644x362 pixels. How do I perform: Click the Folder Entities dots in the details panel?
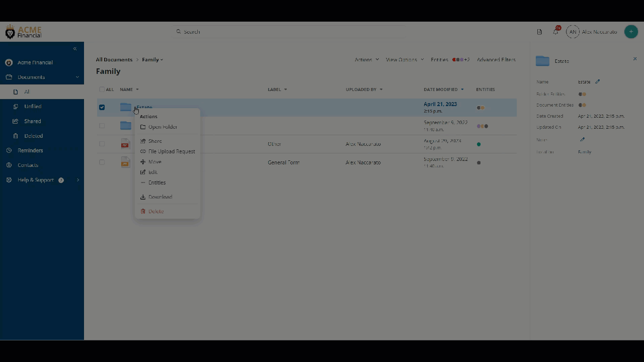[x=582, y=94]
